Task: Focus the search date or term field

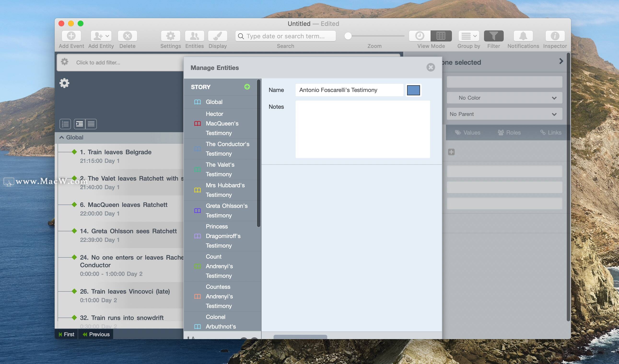Action: (x=286, y=36)
